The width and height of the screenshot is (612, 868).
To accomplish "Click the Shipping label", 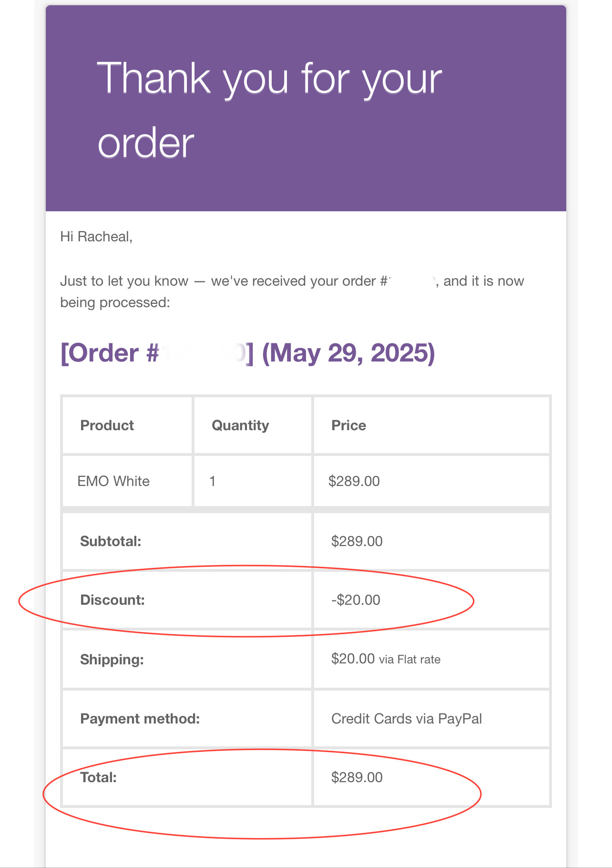I will pyautogui.click(x=112, y=660).
